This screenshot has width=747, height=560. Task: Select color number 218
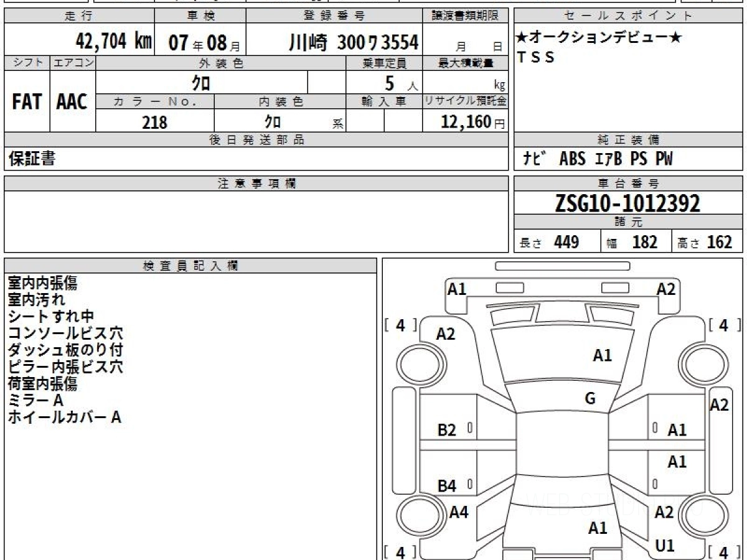coord(155,122)
